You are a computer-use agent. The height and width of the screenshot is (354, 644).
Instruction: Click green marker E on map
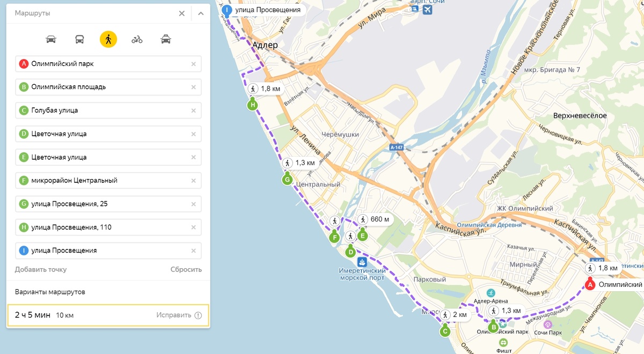click(x=363, y=234)
